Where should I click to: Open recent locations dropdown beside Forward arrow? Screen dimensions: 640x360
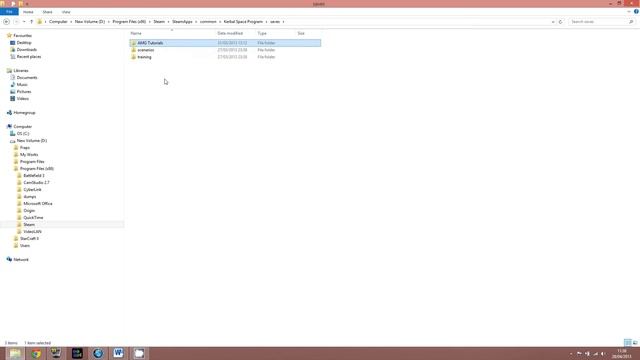[24, 22]
